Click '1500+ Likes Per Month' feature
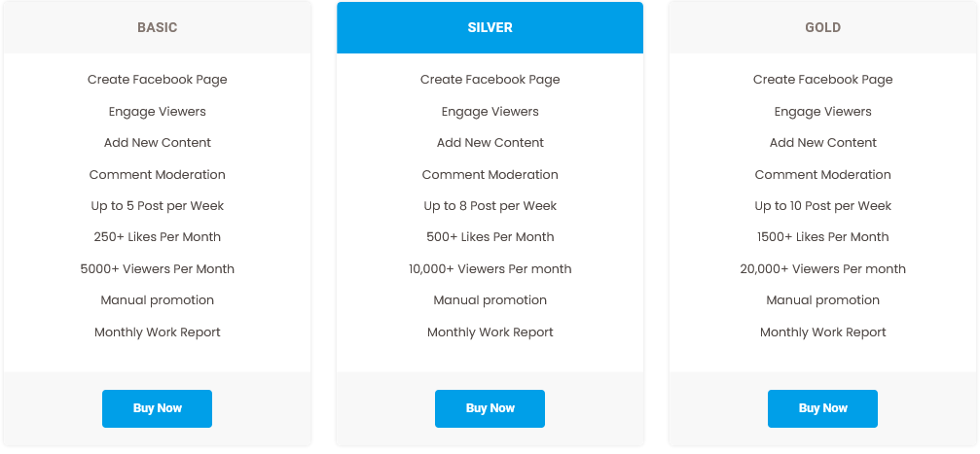Viewport: 980px width, 454px height. 822,237
